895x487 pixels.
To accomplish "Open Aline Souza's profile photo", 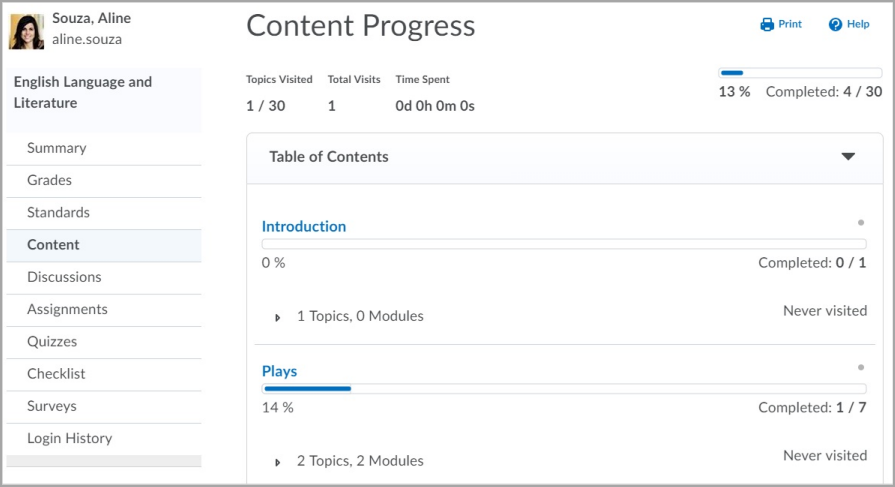I will tap(27, 31).
